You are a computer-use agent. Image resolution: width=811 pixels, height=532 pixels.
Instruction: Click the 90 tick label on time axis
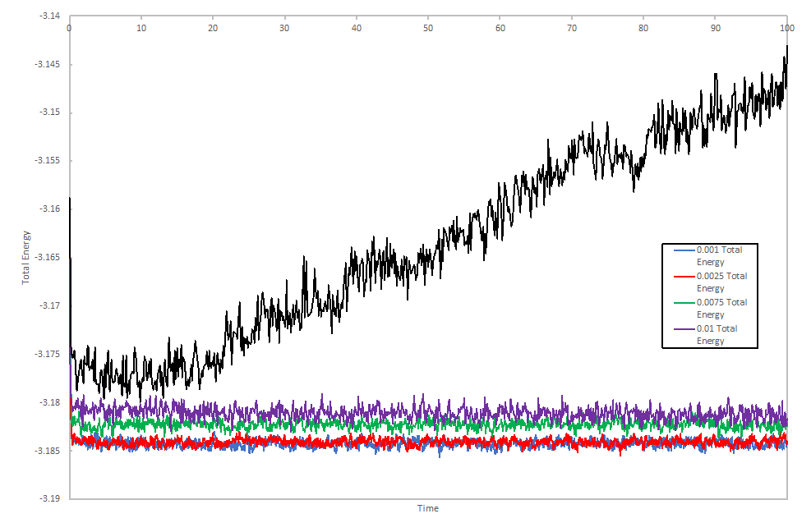[716, 28]
